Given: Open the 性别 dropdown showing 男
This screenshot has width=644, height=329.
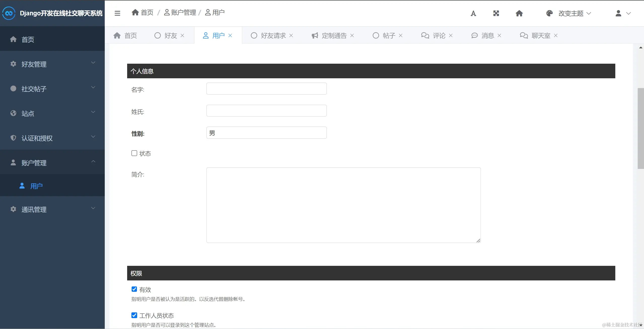Looking at the screenshot, I should pyautogui.click(x=266, y=133).
